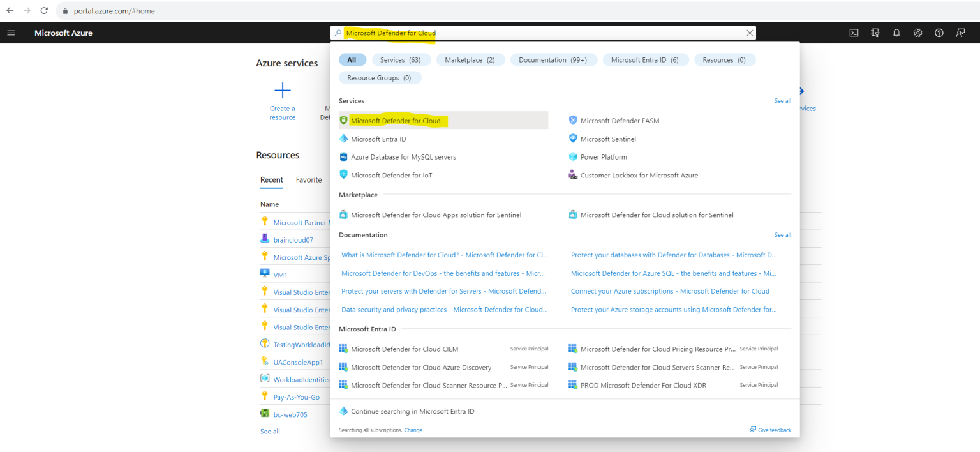The width and height of the screenshot is (980, 452).
Task: Click the bc-web705 resource icon
Action: pyautogui.click(x=265, y=414)
